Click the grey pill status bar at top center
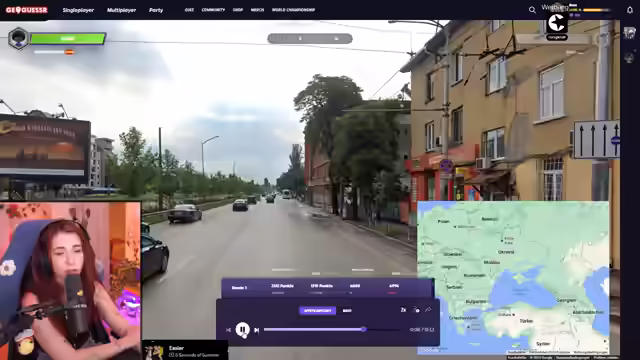The width and height of the screenshot is (640, 360). 310,38
